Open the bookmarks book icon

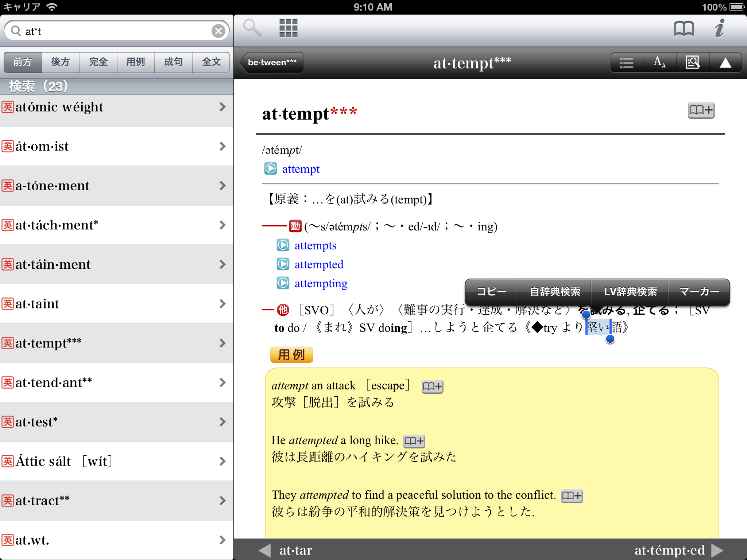coord(684,28)
